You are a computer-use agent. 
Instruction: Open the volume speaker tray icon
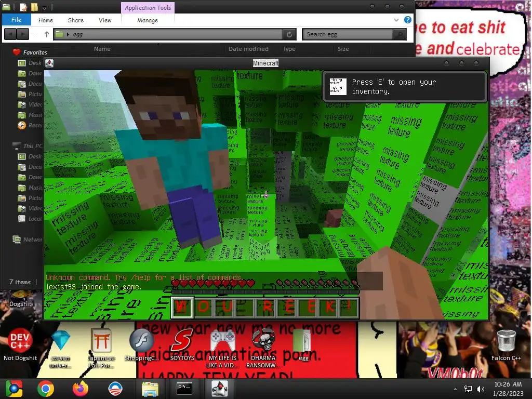tap(481, 389)
